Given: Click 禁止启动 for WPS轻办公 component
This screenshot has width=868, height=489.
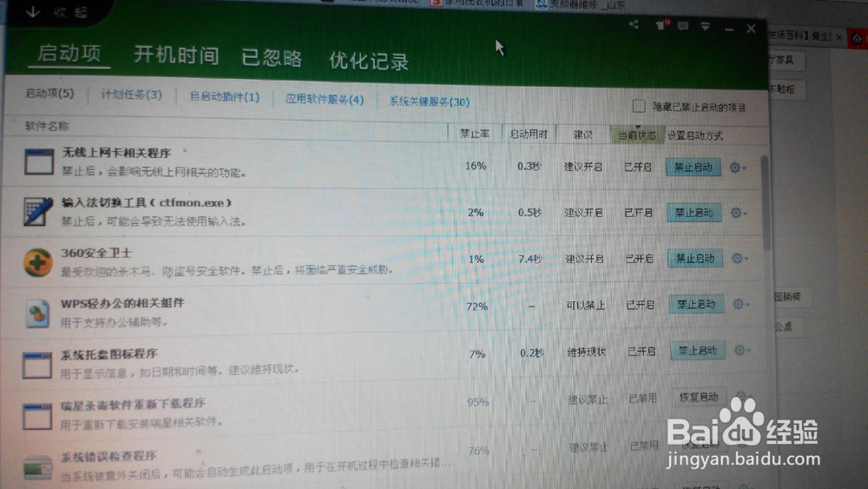Looking at the screenshot, I should point(696,304).
